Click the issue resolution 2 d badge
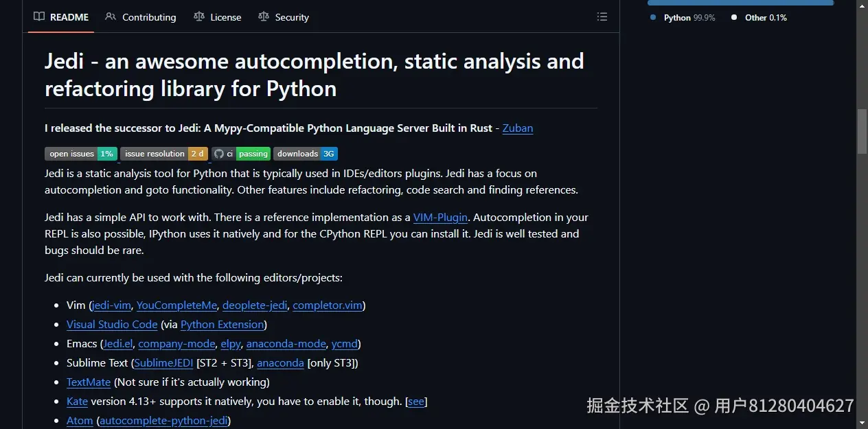The image size is (868, 429). 164,154
